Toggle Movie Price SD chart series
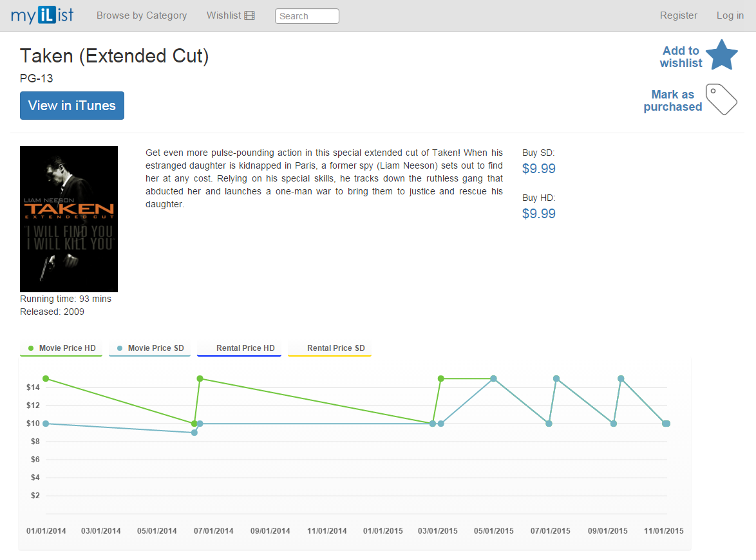The image size is (756, 560). [x=150, y=348]
